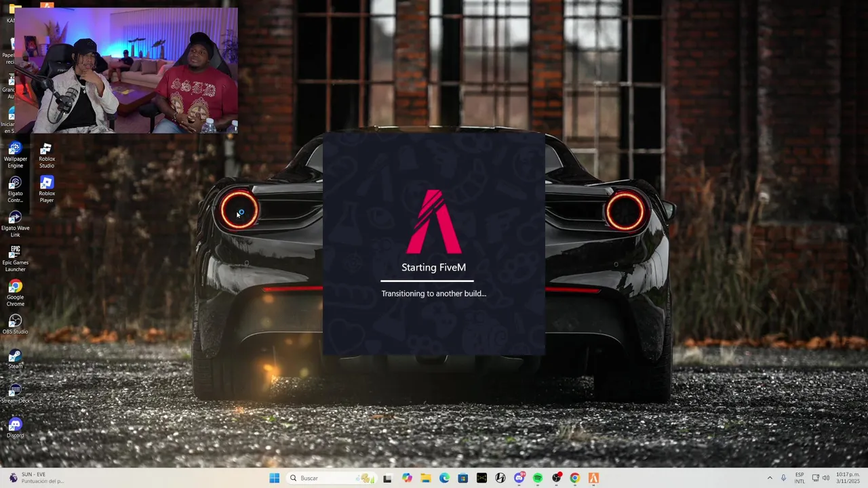Open volume control in system tray

pos(826,478)
